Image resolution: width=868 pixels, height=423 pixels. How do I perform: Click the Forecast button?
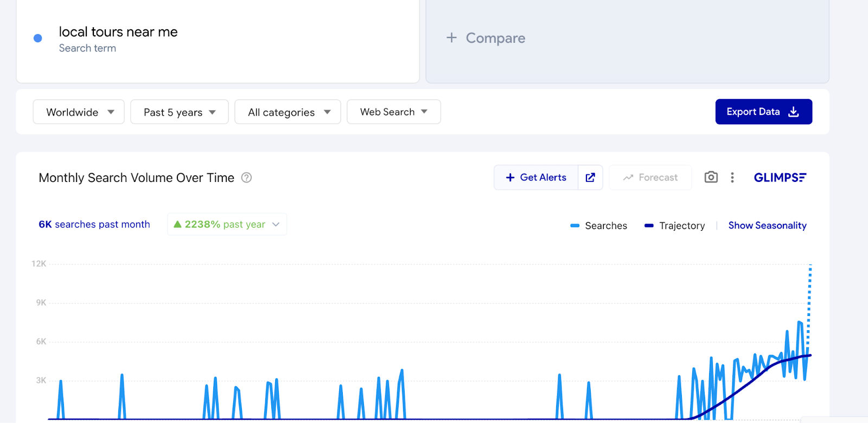click(650, 178)
